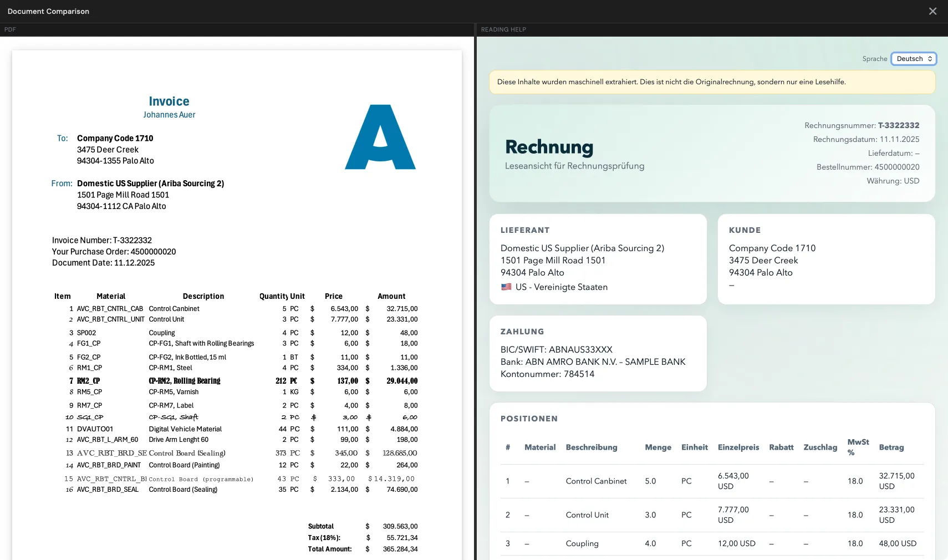Click the ZAHLUNG card heading

[x=522, y=332]
